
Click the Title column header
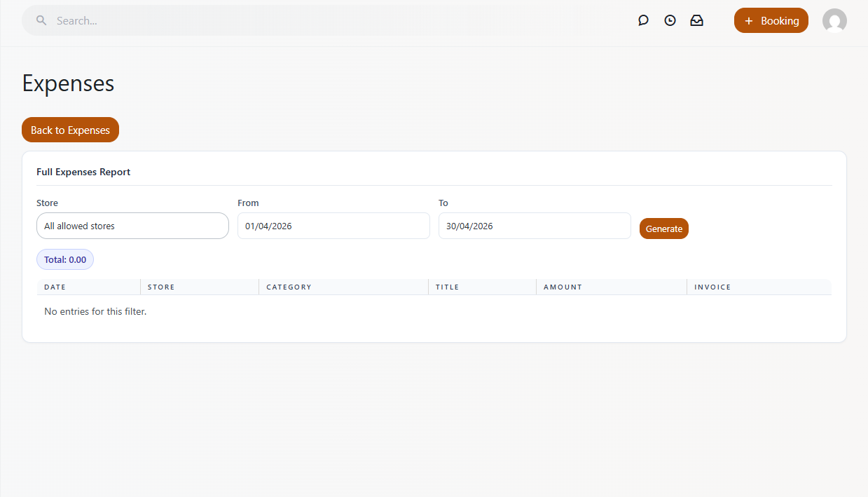(x=447, y=287)
